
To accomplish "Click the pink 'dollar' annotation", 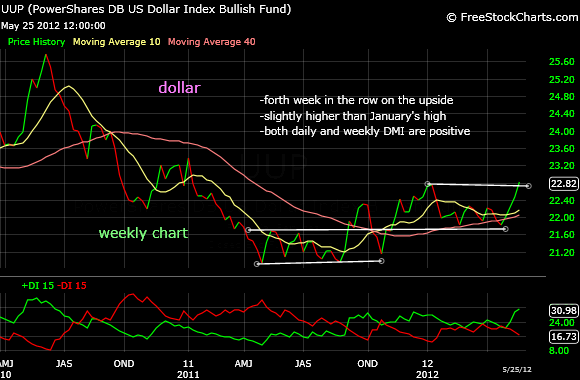I will pyautogui.click(x=179, y=88).
